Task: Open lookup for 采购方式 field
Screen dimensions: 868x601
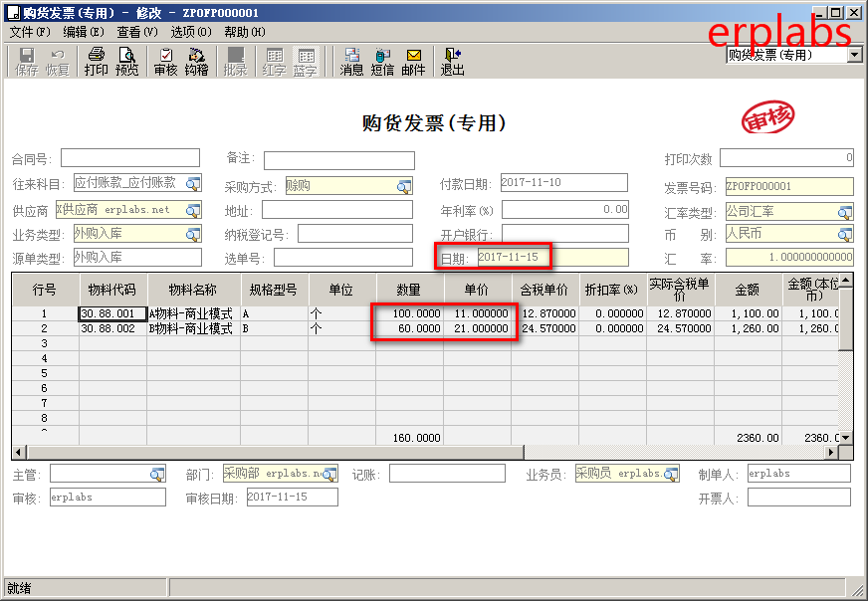Action: (x=405, y=186)
